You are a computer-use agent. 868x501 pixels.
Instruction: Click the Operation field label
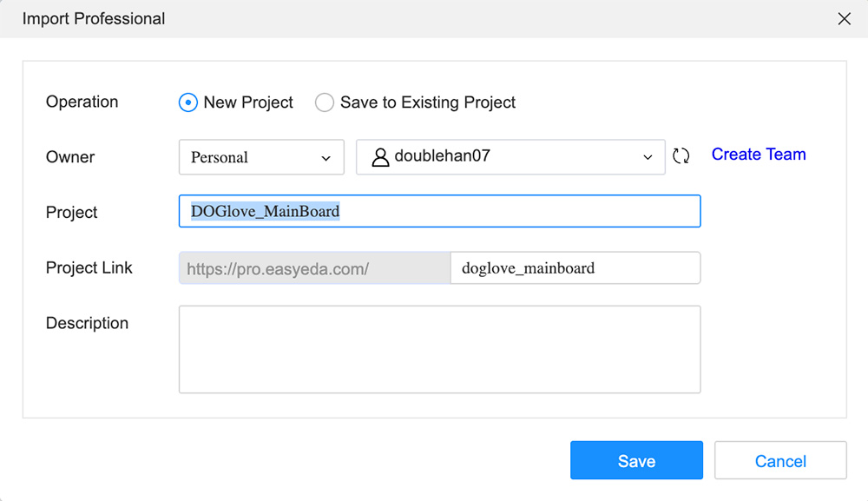point(82,102)
